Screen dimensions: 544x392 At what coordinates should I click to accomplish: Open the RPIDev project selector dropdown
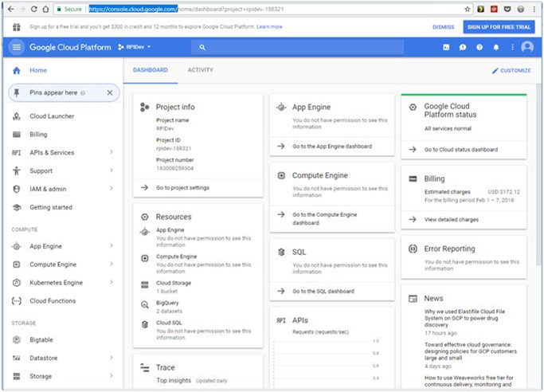[134, 47]
